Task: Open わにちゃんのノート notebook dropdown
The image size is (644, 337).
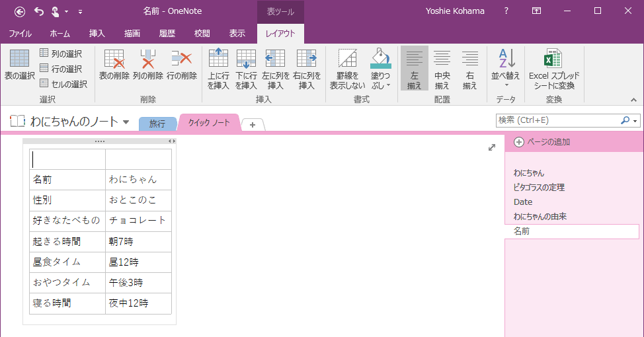Action: pyautogui.click(x=126, y=122)
